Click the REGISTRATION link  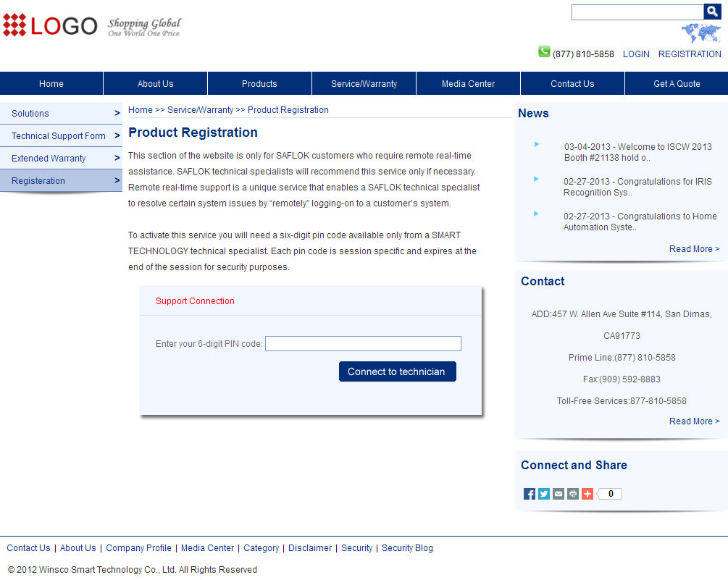690,54
